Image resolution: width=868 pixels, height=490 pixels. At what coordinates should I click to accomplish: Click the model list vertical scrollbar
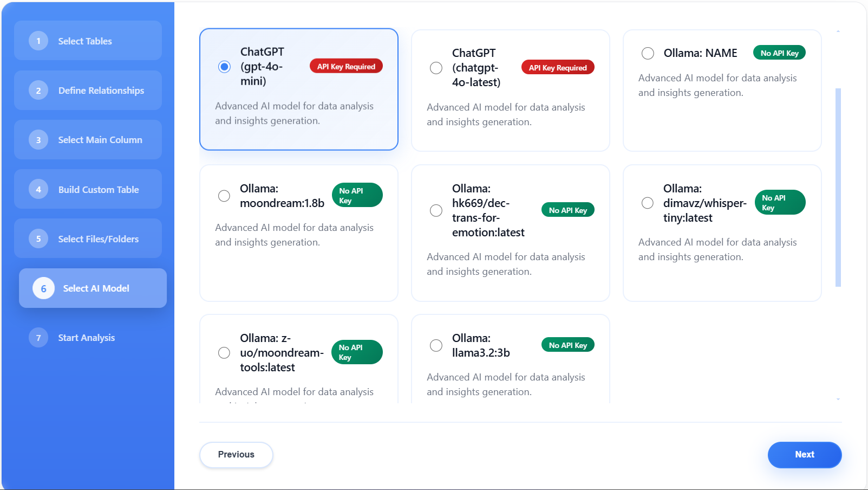838,188
